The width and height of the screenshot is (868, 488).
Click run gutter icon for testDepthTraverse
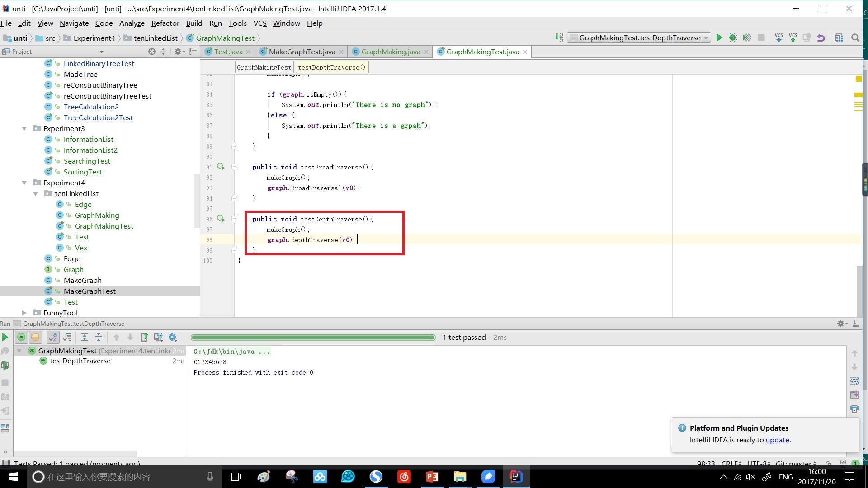tap(221, 219)
